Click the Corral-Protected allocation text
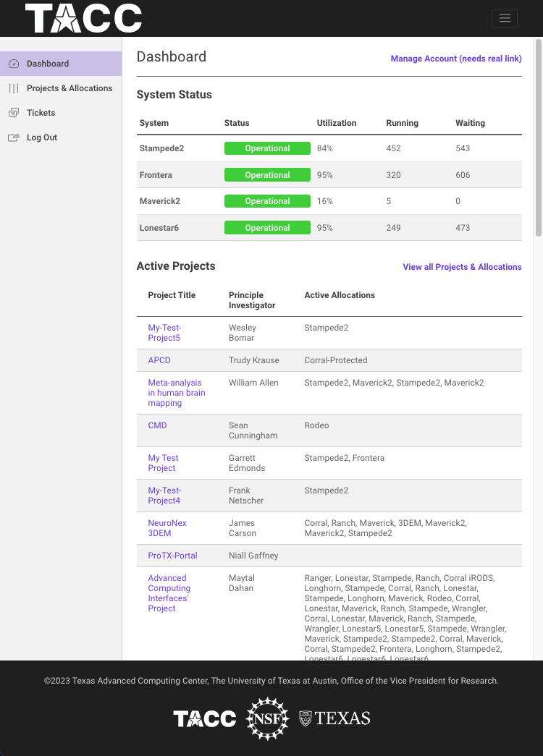The width and height of the screenshot is (543, 756). [336, 360]
